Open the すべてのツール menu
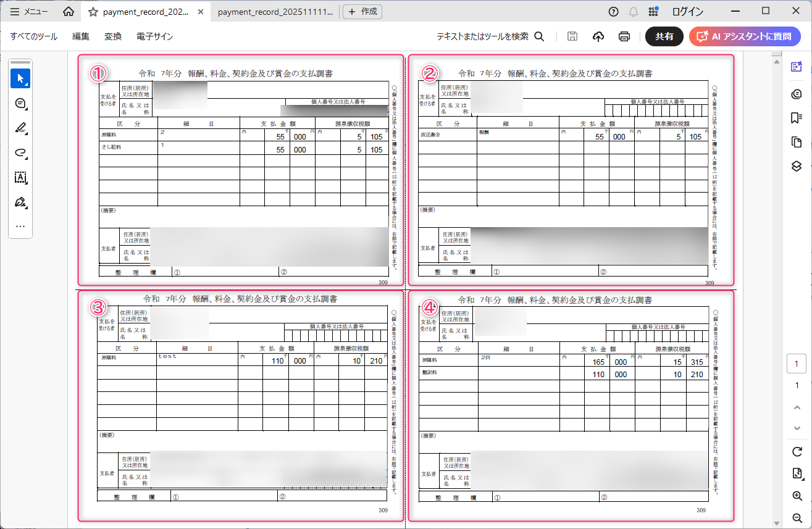The height and width of the screenshot is (529, 812). (34, 36)
